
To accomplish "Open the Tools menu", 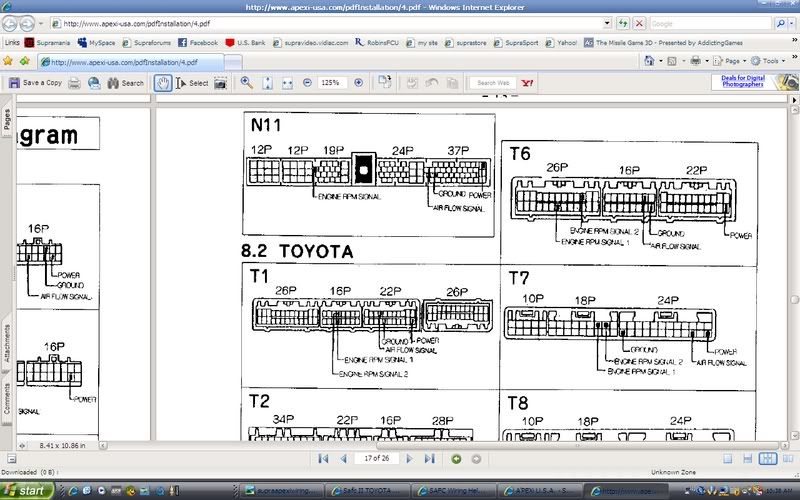I will pos(768,61).
